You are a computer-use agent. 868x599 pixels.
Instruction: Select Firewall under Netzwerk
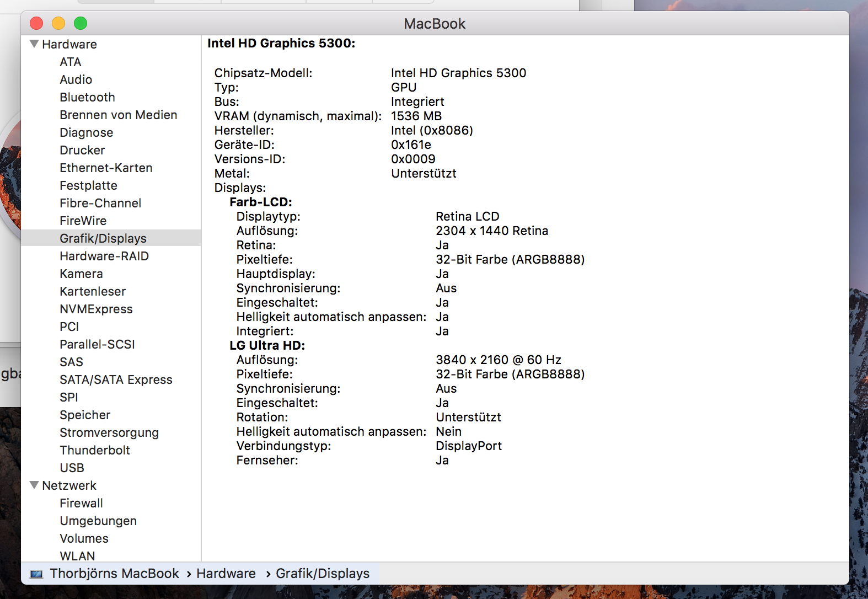(82, 503)
